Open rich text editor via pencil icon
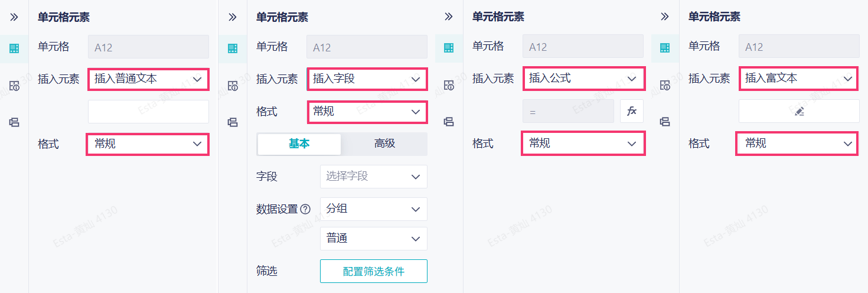The width and height of the screenshot is (868, 293). tap(799, 111)
